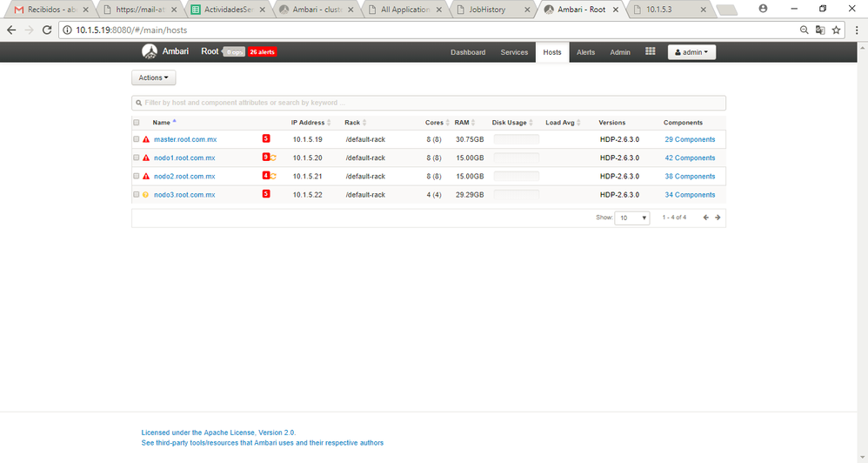Click the site info icon in the address bar
The height and width of the screenshot is (463, 868).
[x=67, y=30]
